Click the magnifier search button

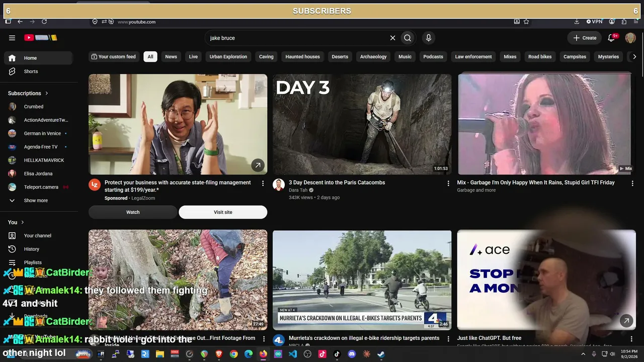pos(408,38)
